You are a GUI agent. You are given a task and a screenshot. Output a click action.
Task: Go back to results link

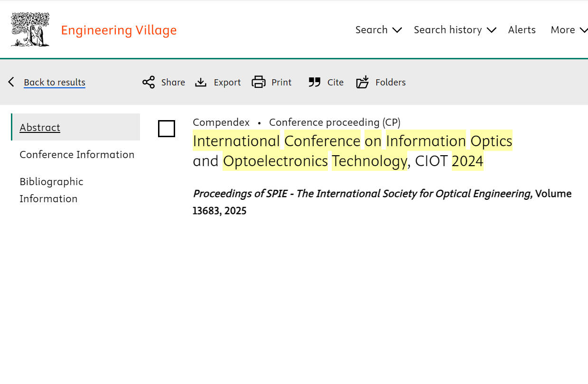tap(55, 83)
